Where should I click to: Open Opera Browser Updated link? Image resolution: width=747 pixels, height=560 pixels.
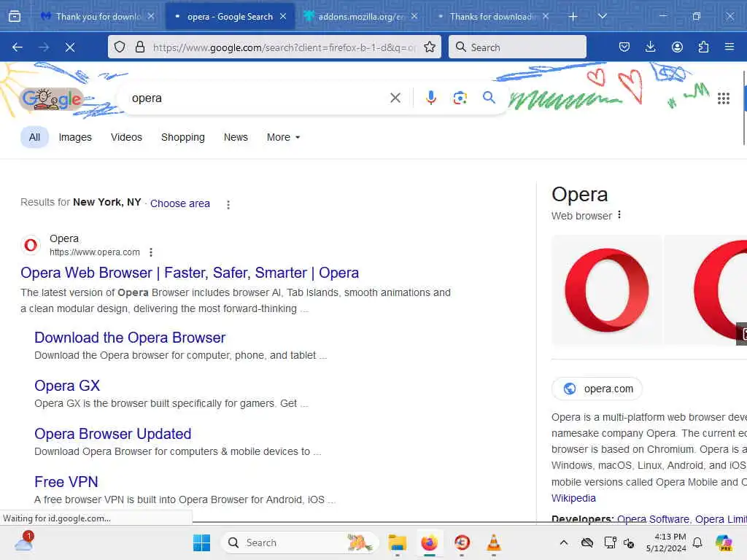113,434
